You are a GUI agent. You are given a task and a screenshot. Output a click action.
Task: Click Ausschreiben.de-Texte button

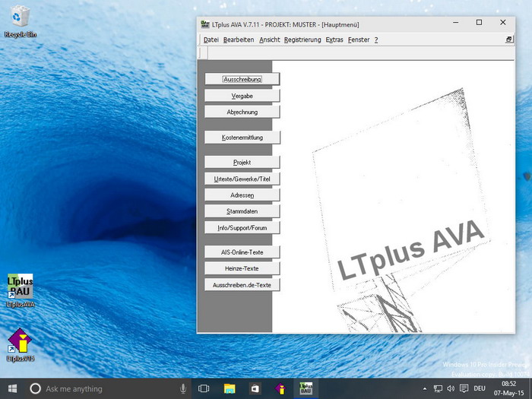coord(242,285)
